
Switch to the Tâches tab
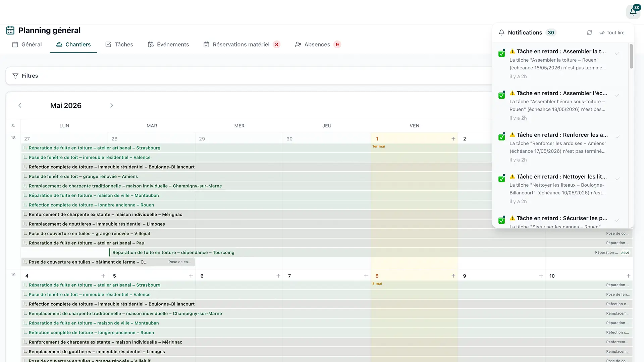[119, 45]
